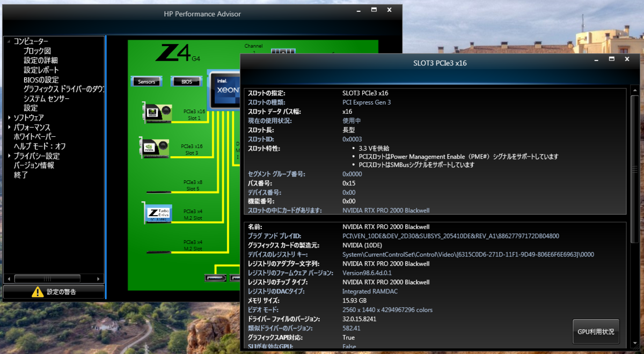Viewport: 644px width, 354px height.
Task: Toggle ヘルプ モード：オフ item
Action: [40, 146]
